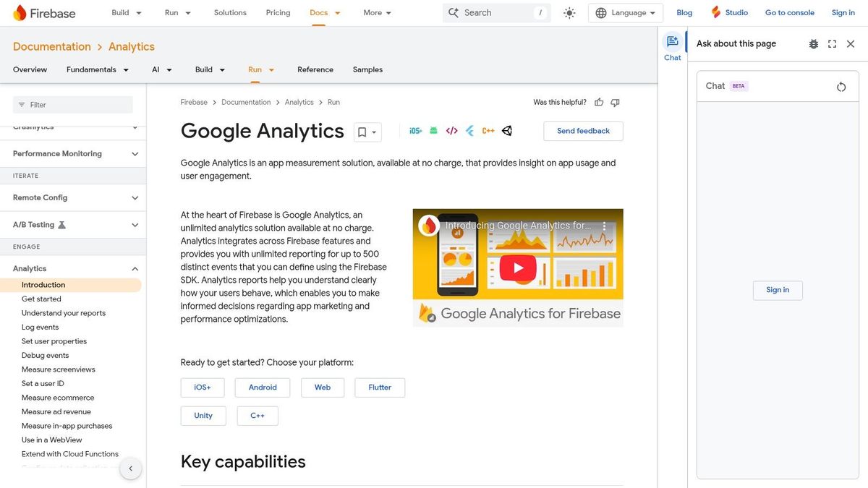Open the bug report icon in chat panel
Screen dimensions: 868x488
pos(813,43)
